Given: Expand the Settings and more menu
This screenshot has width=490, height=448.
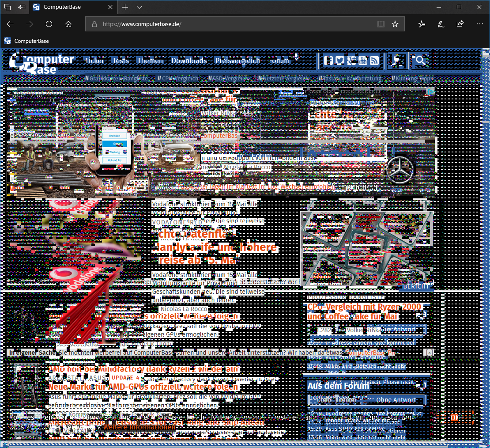Looking at the screenshot, I should pos(480,24).
